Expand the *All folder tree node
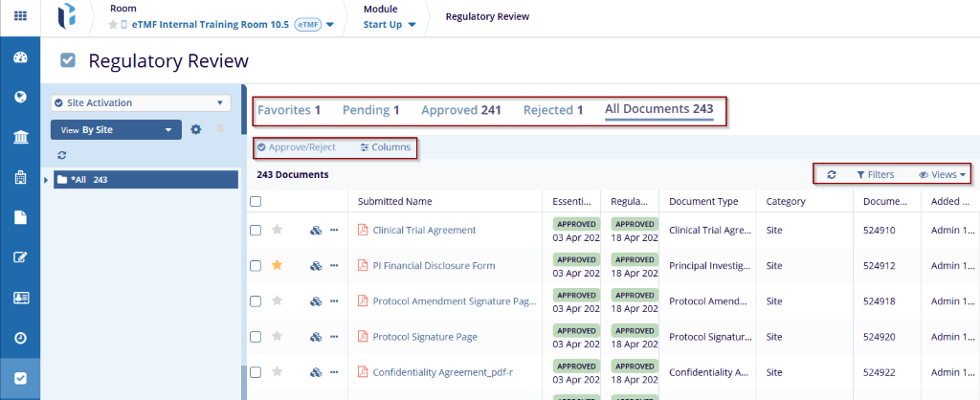The image size is (980, 400). pyautogui.click(x=47, y=180)
